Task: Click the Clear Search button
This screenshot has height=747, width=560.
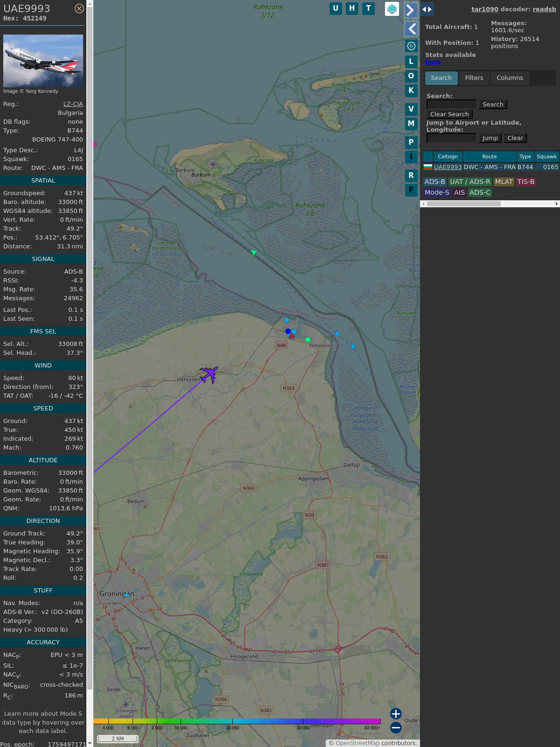Action: click(x=449, y=114)
